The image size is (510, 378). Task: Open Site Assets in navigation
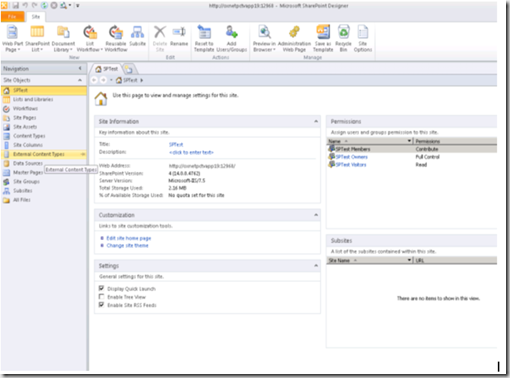click(44, 127)
